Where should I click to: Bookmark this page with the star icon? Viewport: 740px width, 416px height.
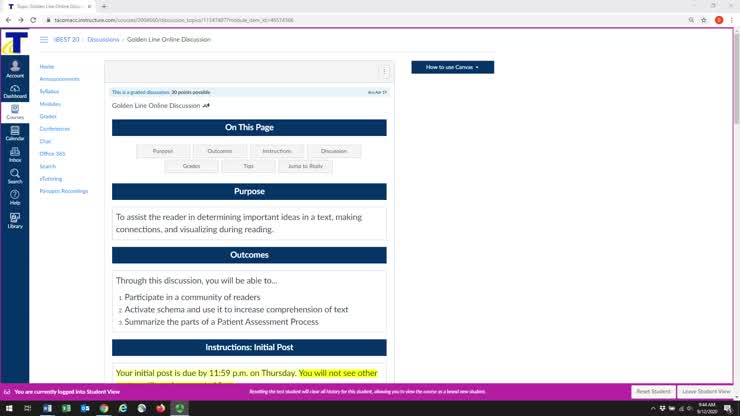(x=704, y=20)
